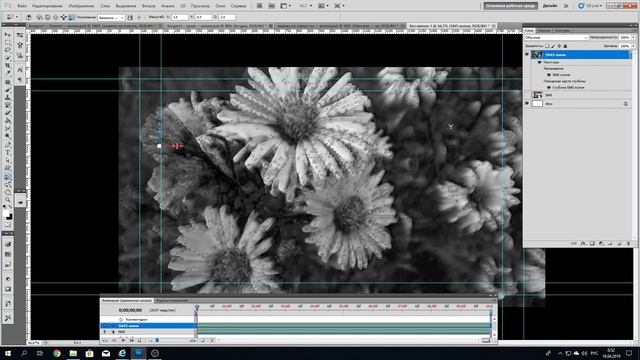Enable lock image pixels (brush icon)
Viewport: 640px width, 360px height.
tap(553, 46)
